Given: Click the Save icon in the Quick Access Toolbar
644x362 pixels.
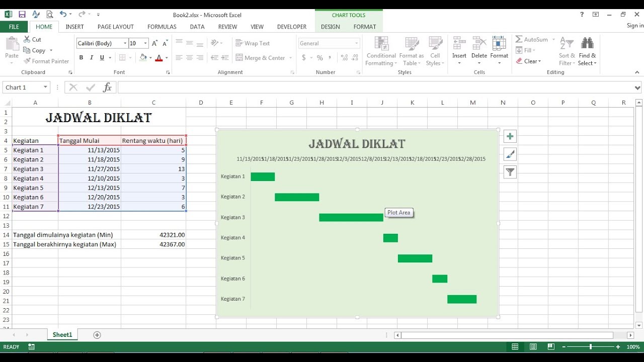Looking at the screenshot, I should [x=22, y=15].
